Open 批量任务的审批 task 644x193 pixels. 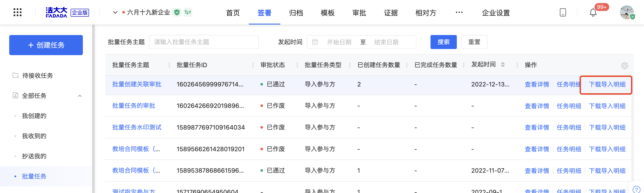pos(133,106)
